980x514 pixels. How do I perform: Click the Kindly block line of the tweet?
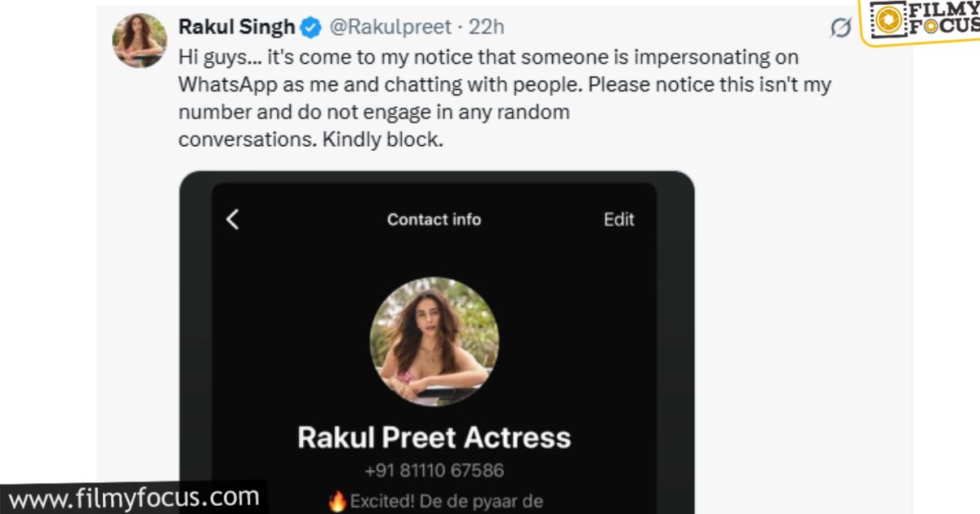[x=310, y=140]
